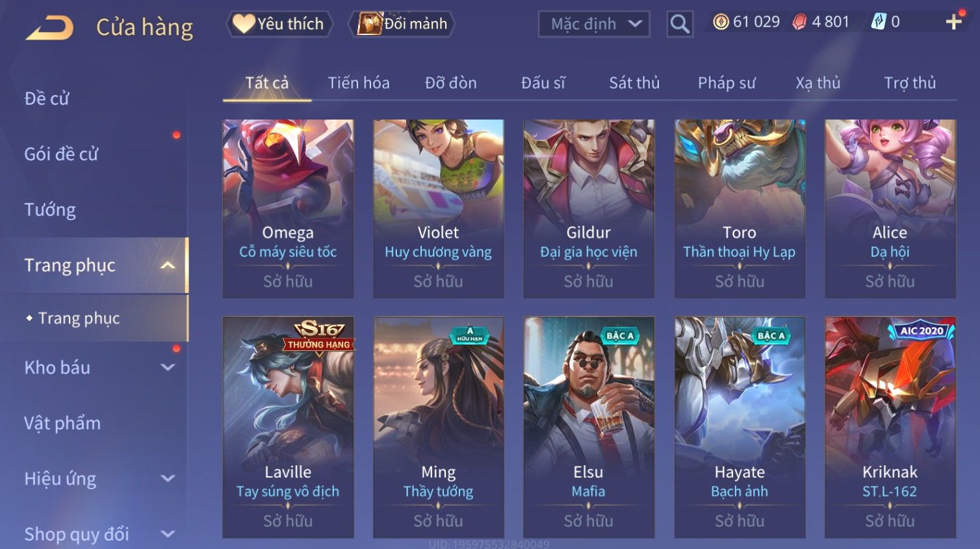Go to Gói đề cử section
This screenshot has width=980, height=549.
click(x=61, y=154)
